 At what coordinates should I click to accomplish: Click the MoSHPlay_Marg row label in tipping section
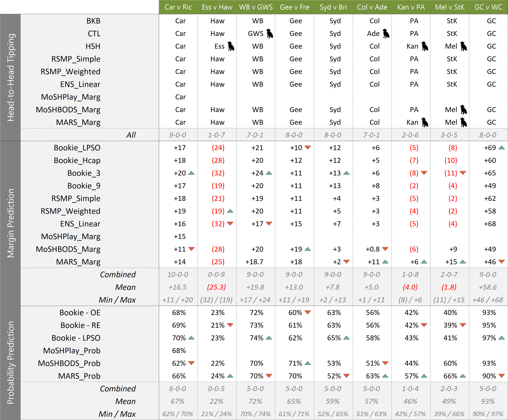point(71,97)
